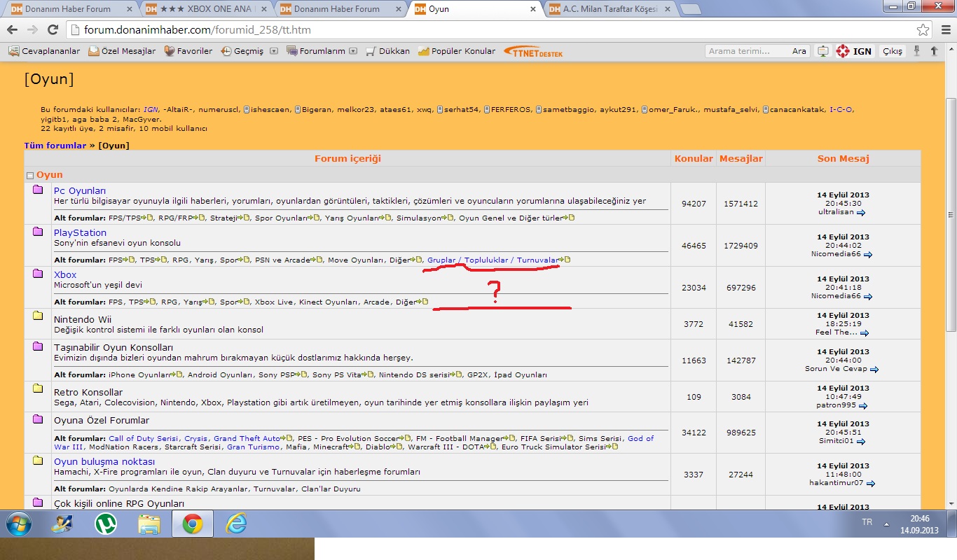Open Oyun buluşma noktası forum
The height and width of the screenshot is (560, 957).
(104, 461)
